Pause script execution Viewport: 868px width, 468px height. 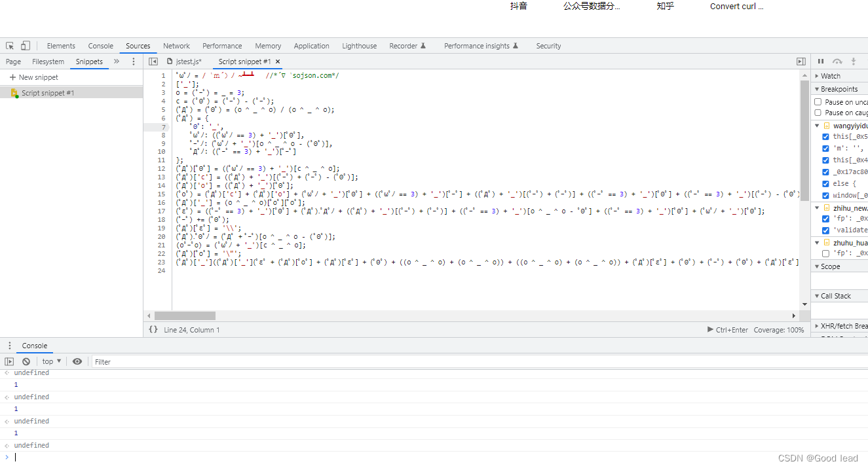click(x=821, y=60)
